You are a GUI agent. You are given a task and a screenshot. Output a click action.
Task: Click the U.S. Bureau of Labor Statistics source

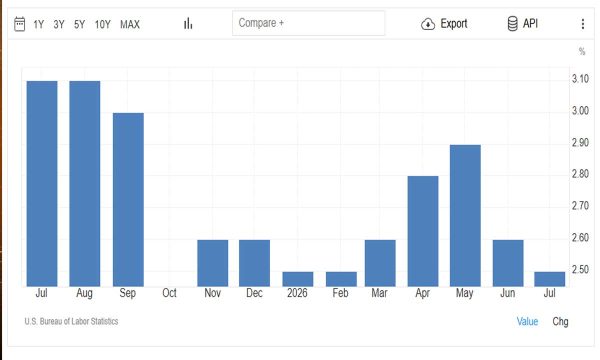(x=71, y=321)
